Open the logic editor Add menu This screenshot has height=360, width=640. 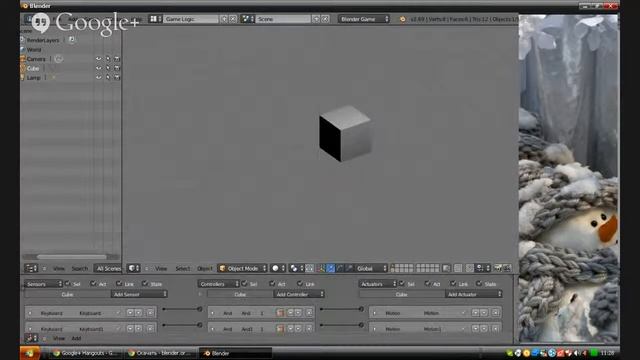tap(76, 338)
